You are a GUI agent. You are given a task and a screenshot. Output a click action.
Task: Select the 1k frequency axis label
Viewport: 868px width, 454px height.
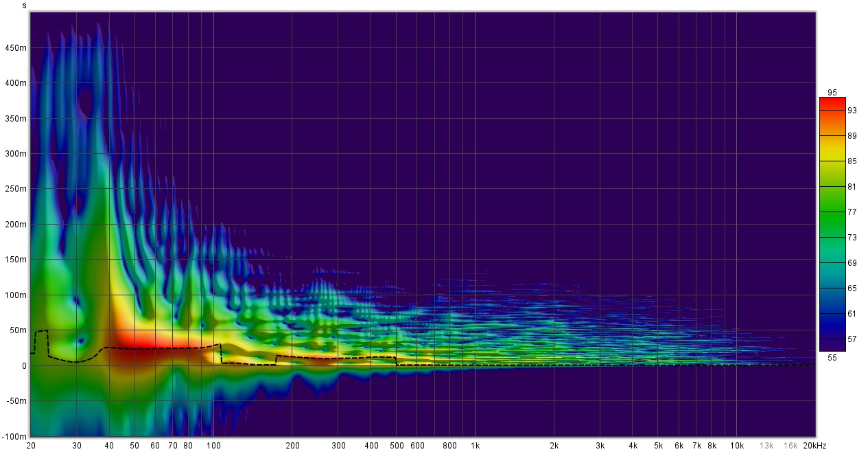tap(475, 446)
